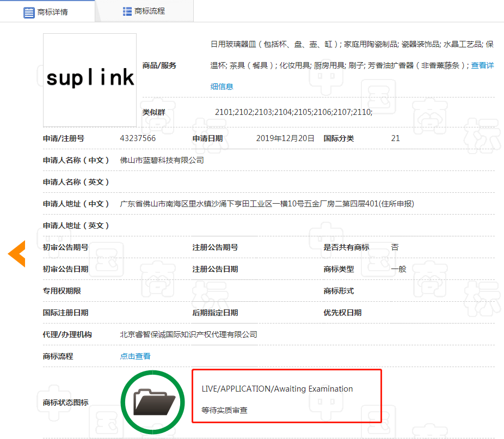Click applicant name 佛山市蓝碧科技有限公司
This screenshot has height=439, width=504.
[162, 160]
